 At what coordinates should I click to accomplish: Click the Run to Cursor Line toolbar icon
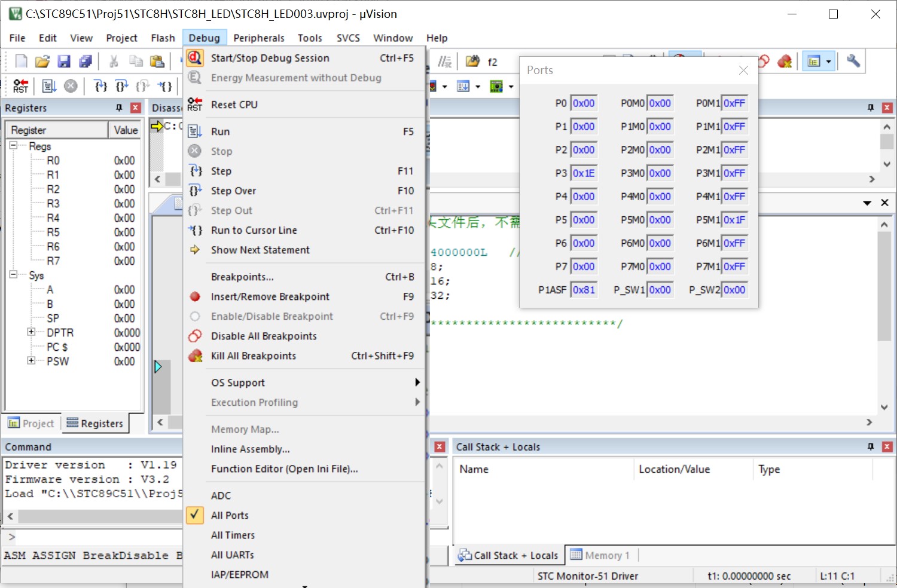165,86
